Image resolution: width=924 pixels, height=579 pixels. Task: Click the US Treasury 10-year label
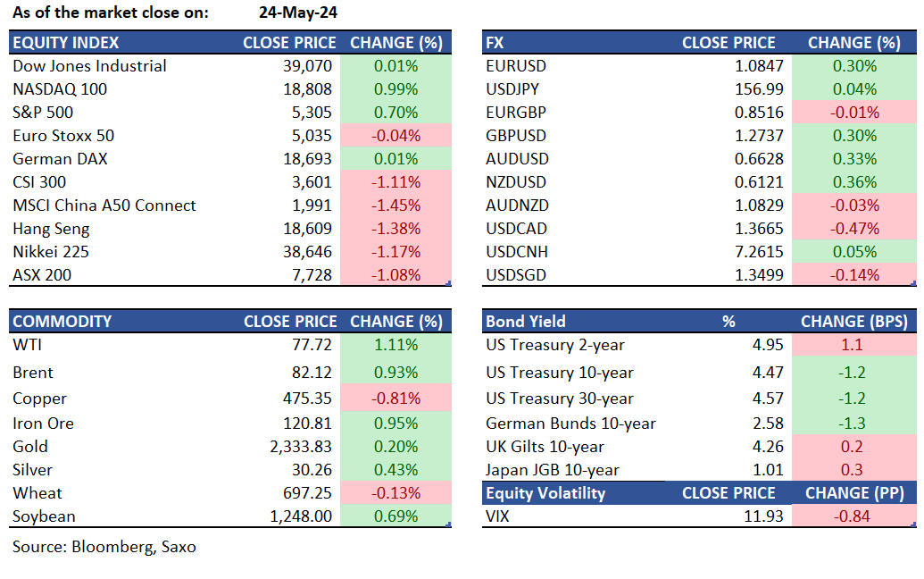[560, 373]
